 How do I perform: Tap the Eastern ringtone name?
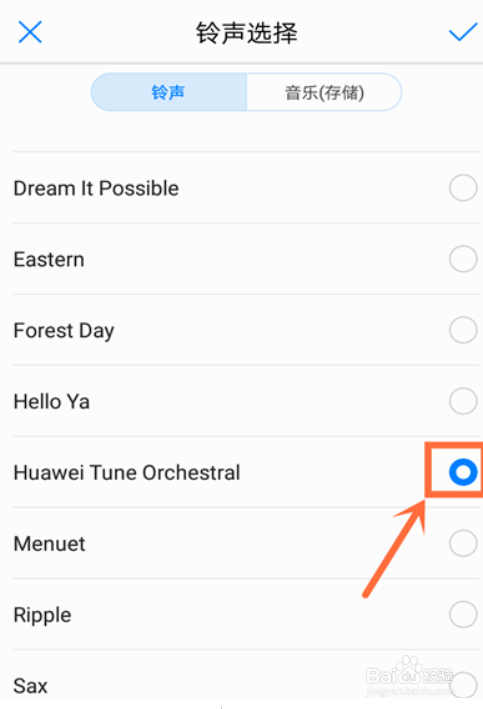49,260
